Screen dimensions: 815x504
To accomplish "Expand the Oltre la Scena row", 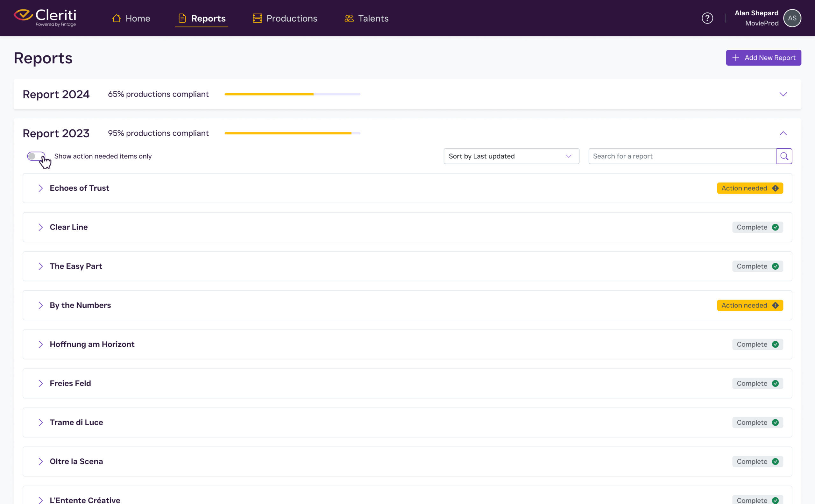I will (40, 461).
